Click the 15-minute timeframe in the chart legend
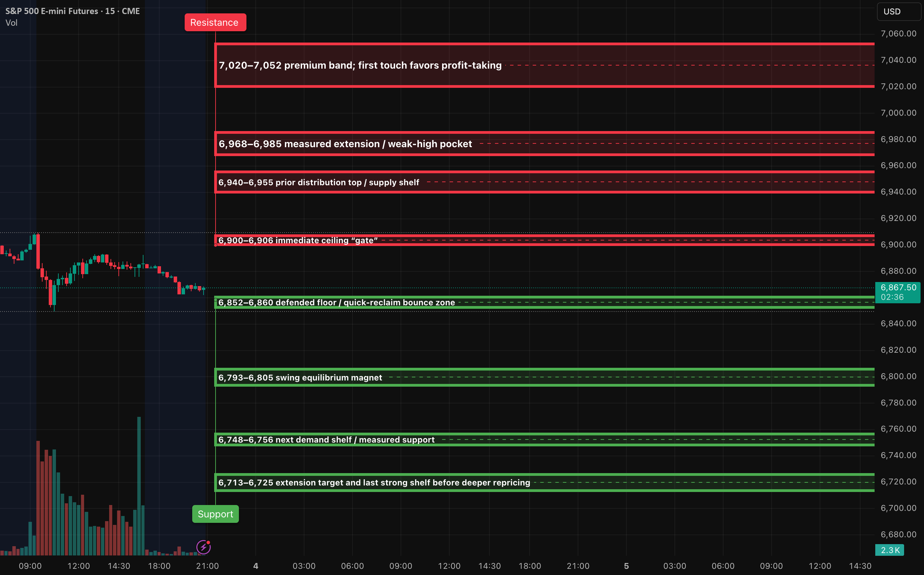 [110, 11]
